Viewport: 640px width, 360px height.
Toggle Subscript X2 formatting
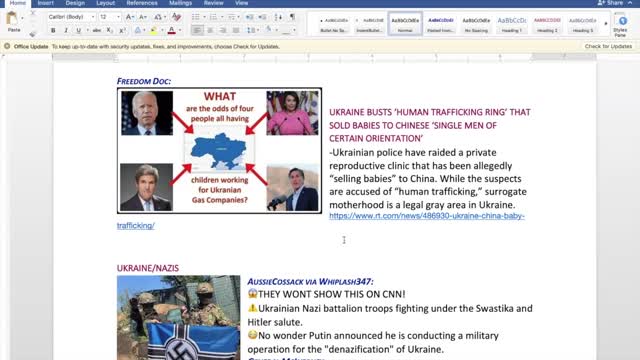(109, 30)
